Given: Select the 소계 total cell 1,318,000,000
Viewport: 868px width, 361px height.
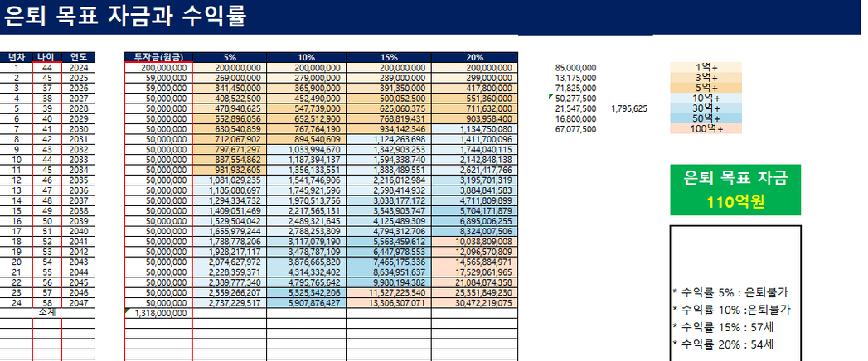Looking at the screenshot, I should (160, 314).
